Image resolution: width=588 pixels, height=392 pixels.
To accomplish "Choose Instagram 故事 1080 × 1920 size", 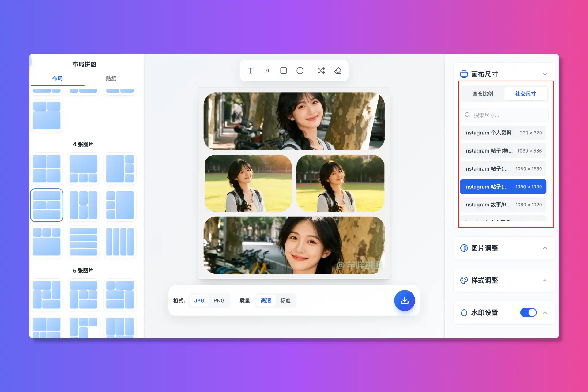I will tap(503, 205).
